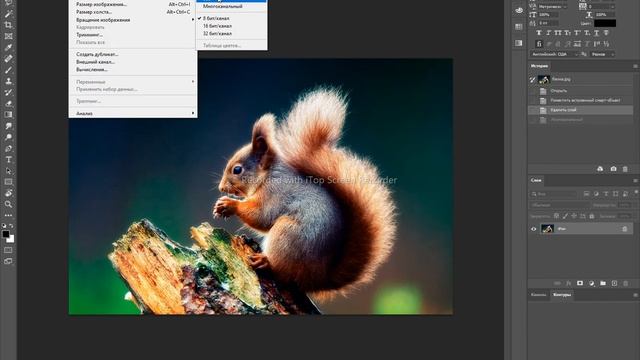640x360 pixels.
Task: Select the Dodge tool
Action: pos(8,137)
